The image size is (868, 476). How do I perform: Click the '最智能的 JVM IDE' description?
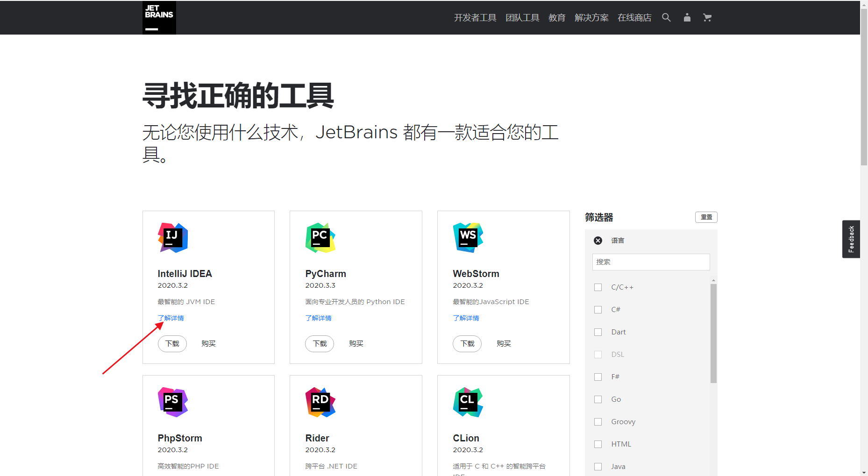[x=186, y=302]
